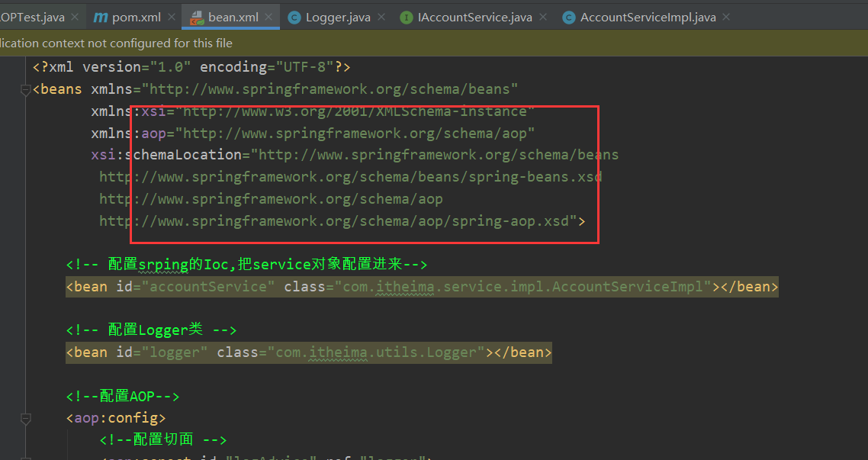Close the Logger.java tab
The width and height of the screenshot is (868, 460).
[x=381, y=17]
